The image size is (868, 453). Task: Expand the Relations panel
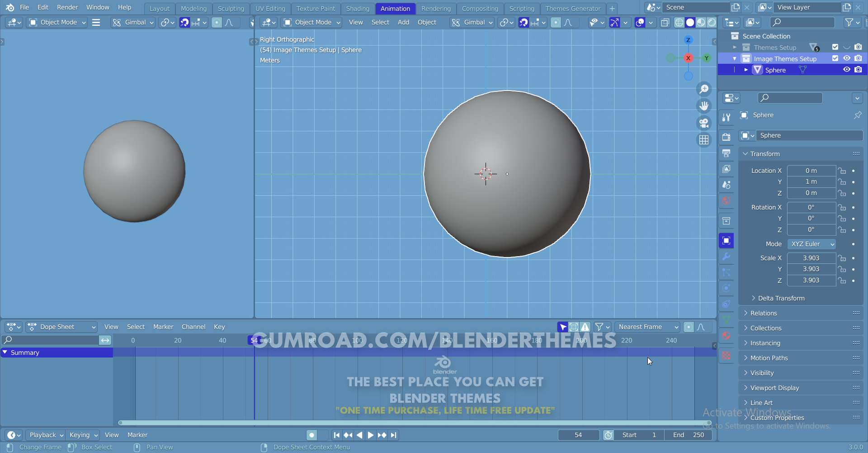[801, 313]
